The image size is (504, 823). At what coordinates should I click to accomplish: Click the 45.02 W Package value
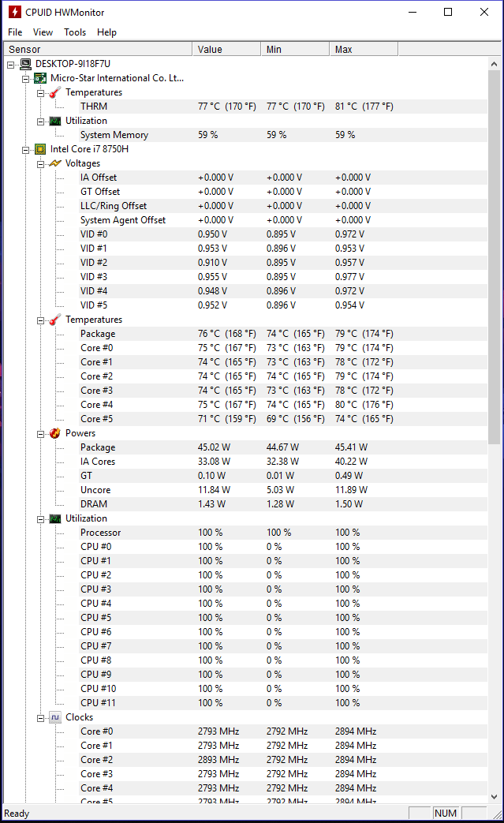coord(214,447)
